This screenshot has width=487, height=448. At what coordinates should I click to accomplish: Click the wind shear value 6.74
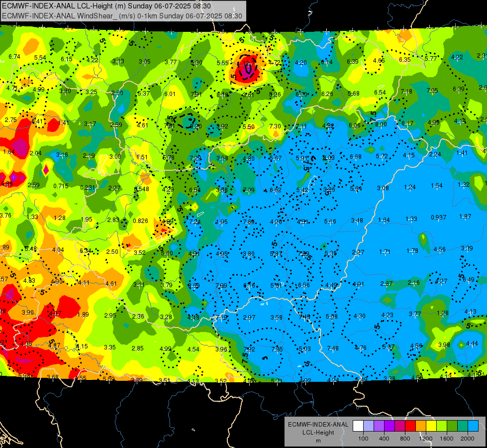[14, 57]
